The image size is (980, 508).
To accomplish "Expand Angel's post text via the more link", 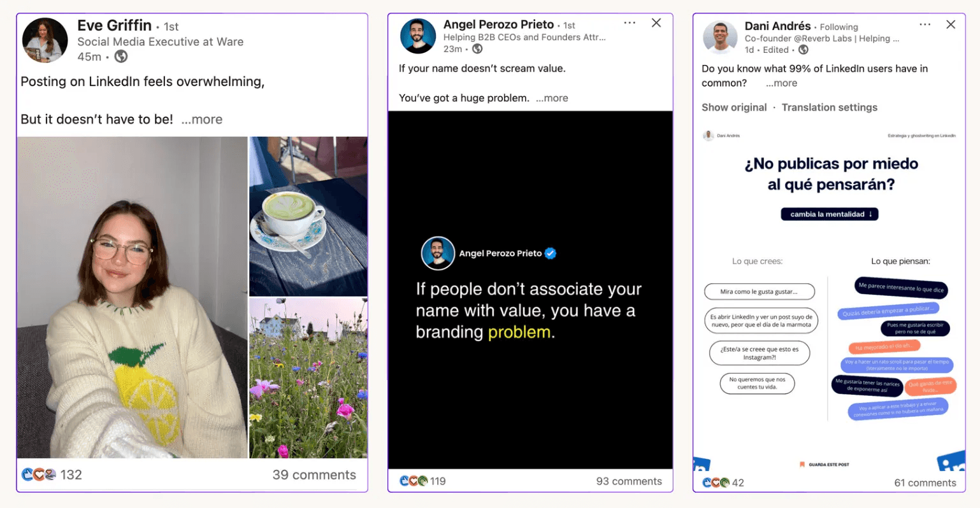I will point(552,97).
